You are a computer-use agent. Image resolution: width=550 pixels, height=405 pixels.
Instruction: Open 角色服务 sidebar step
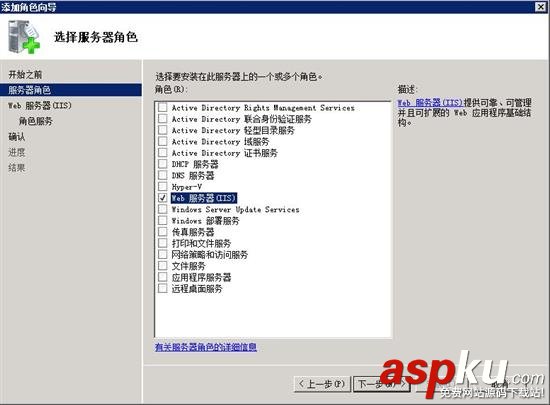point(35,121)
